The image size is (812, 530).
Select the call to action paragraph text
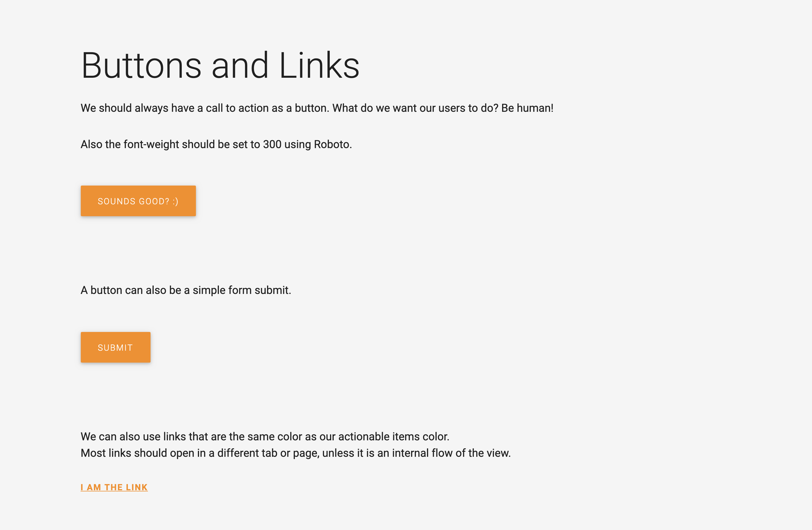[317, 108]
